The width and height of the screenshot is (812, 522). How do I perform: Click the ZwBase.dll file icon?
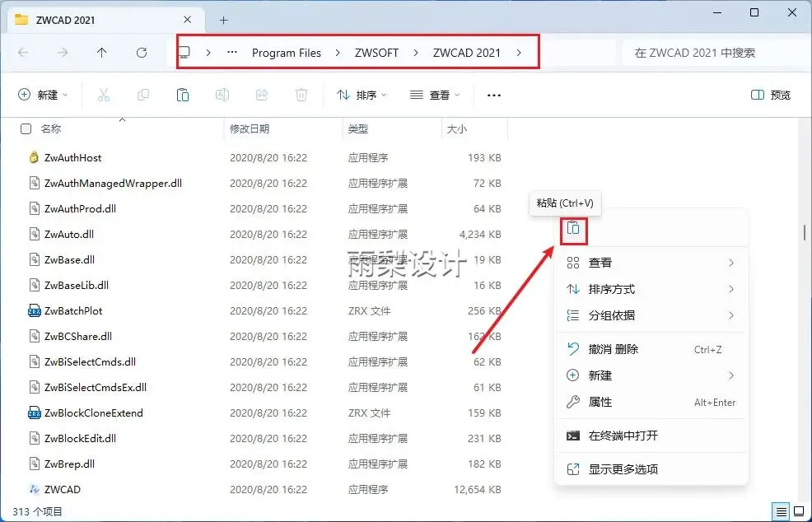click(35, 259)
